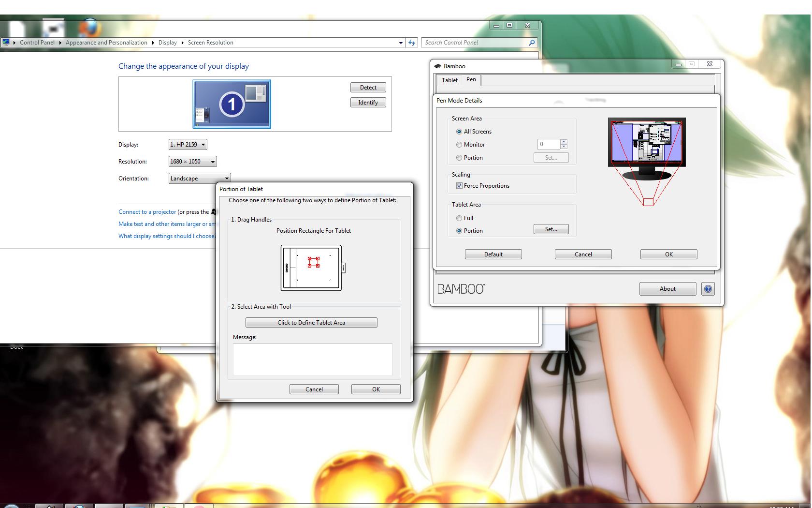Click the Control Panel icon in the address bar
Image resolution: width=812 pixels, height=508 pixels.
point(6,42)
